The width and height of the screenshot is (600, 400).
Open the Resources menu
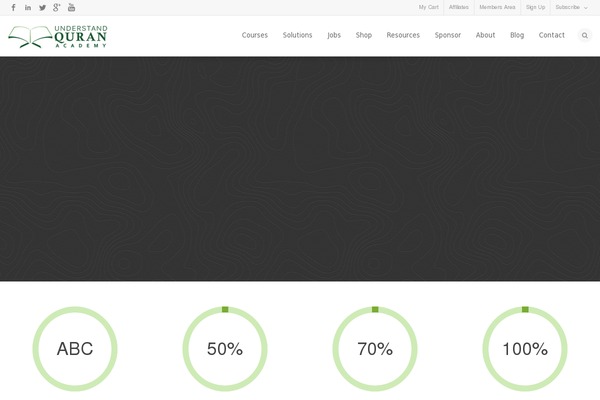(x=403, y=35)
